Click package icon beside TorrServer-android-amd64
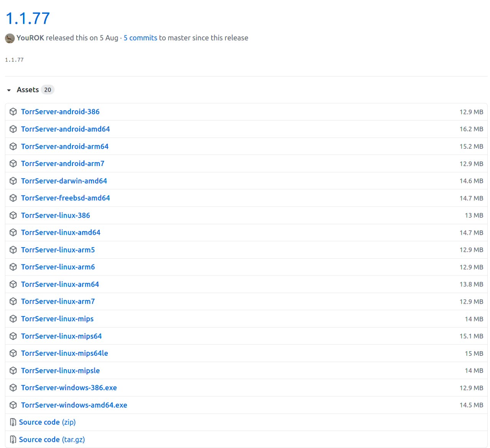 13,129
